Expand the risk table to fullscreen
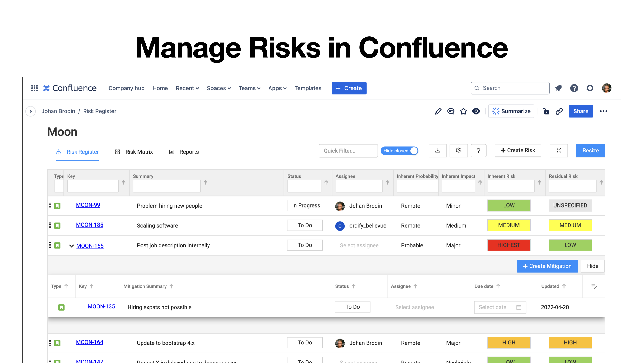 coord(559,150)
